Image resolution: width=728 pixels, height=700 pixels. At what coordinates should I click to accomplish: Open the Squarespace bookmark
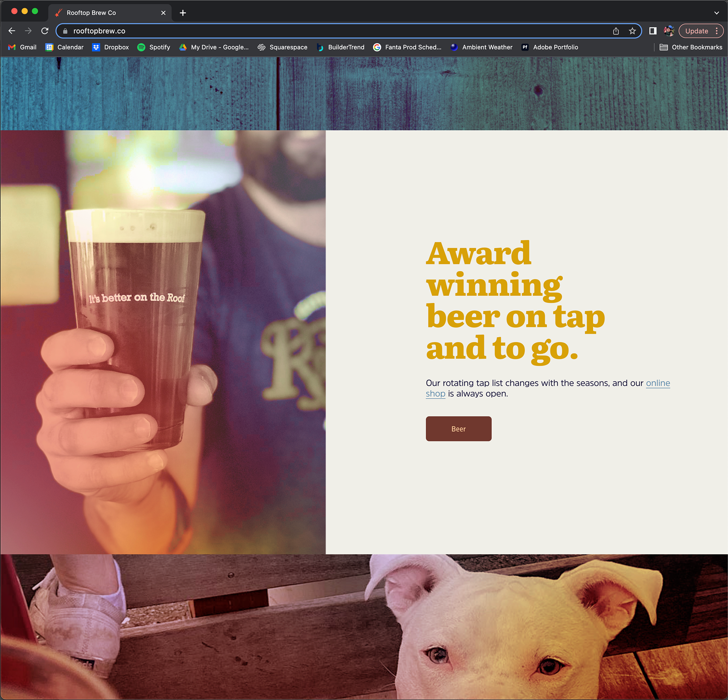[x=282, y=47]
